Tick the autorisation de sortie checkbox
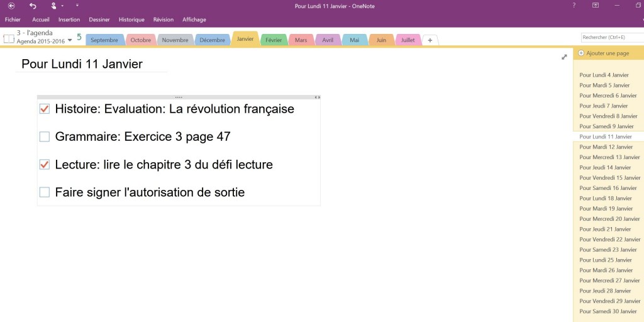 (x=45, y=192)
